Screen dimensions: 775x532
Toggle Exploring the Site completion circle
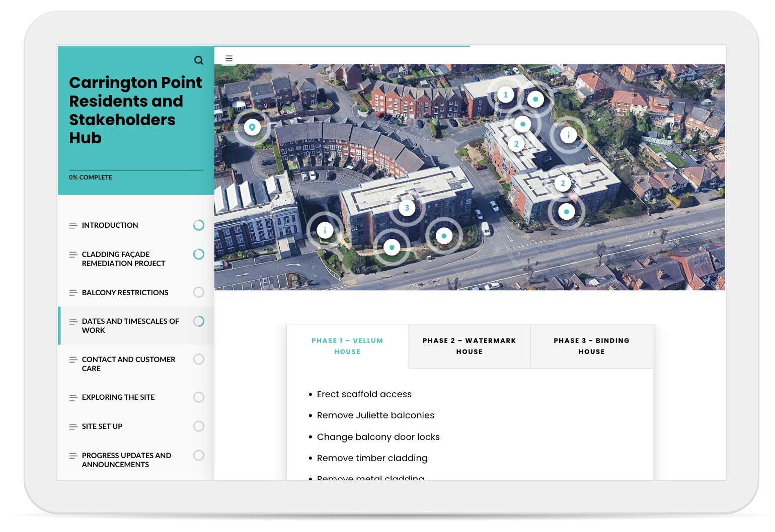click(x=199, y=397)
